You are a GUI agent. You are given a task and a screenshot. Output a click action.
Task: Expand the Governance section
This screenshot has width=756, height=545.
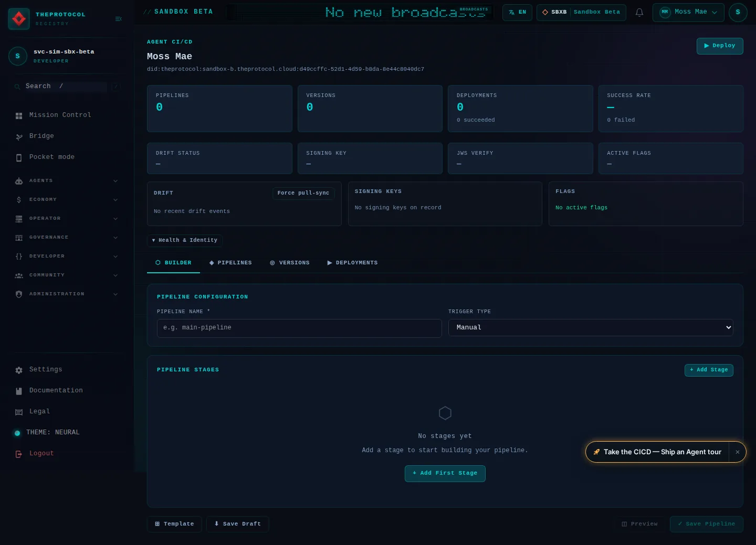click(x=66, y=238)
